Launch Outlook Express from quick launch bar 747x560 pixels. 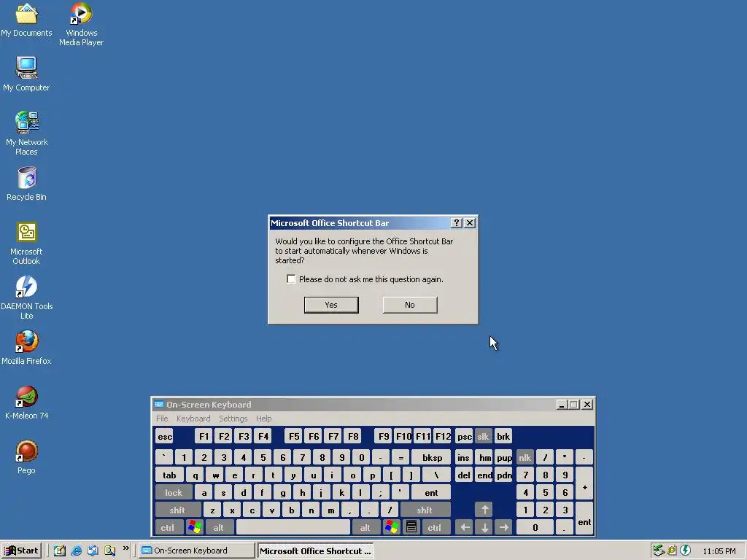coord(93,551)
